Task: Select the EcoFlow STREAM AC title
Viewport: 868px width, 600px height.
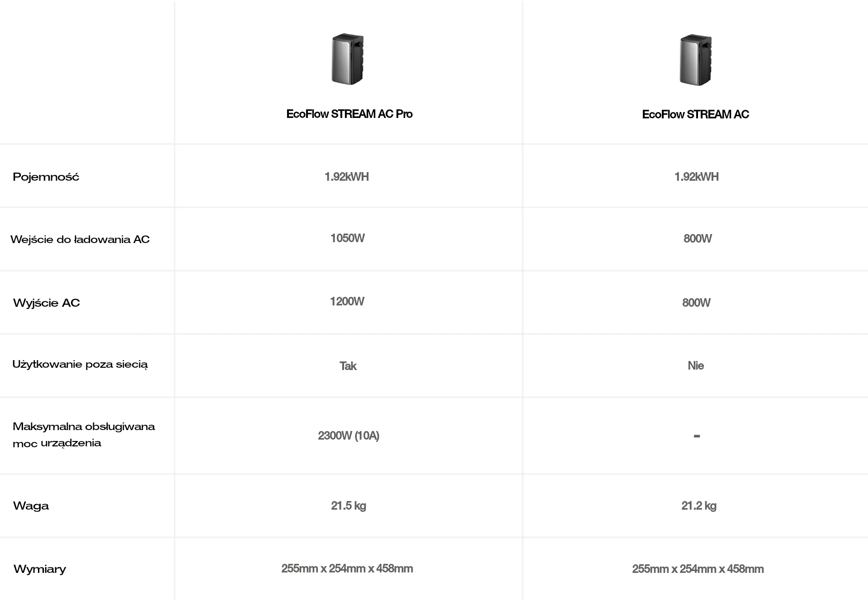Action: point(695,114)
